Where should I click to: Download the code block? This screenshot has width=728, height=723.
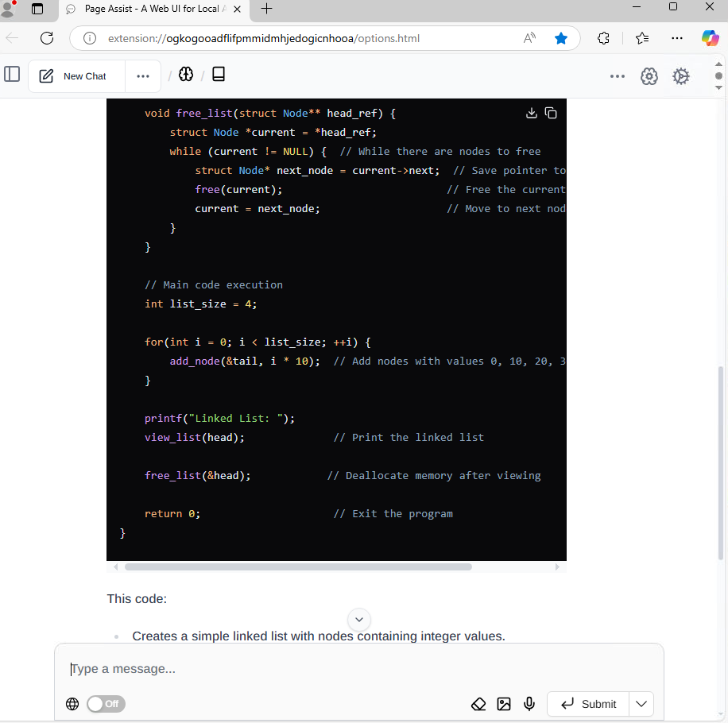[x=531, y=113]
